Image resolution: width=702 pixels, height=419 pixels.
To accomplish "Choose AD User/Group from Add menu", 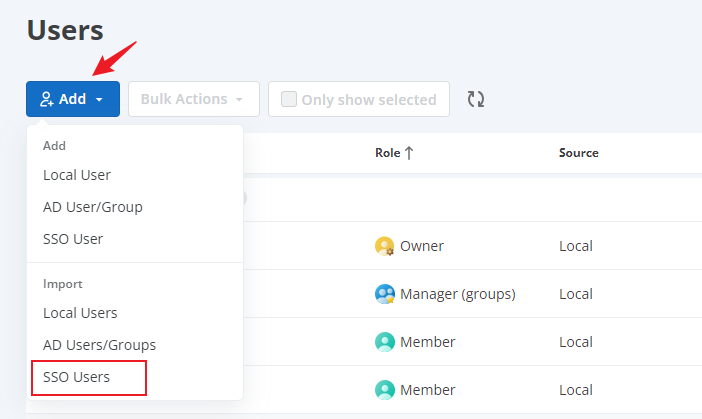I will point(93,207).
